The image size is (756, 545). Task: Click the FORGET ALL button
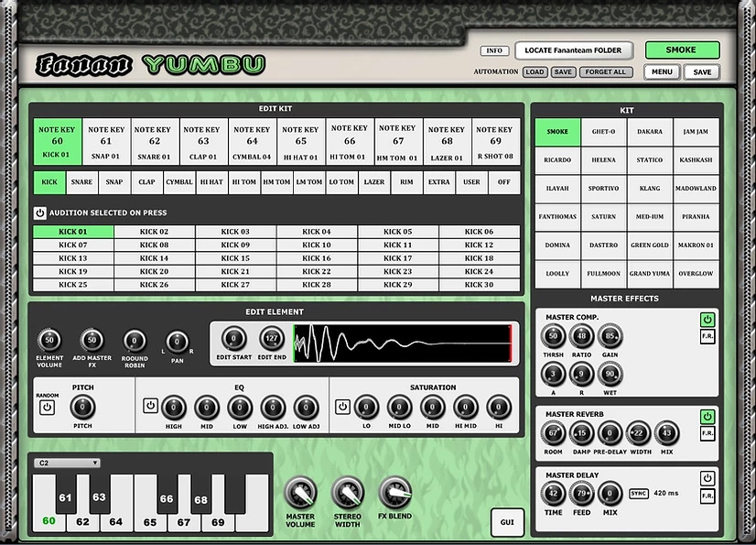(x=606, y=72)
